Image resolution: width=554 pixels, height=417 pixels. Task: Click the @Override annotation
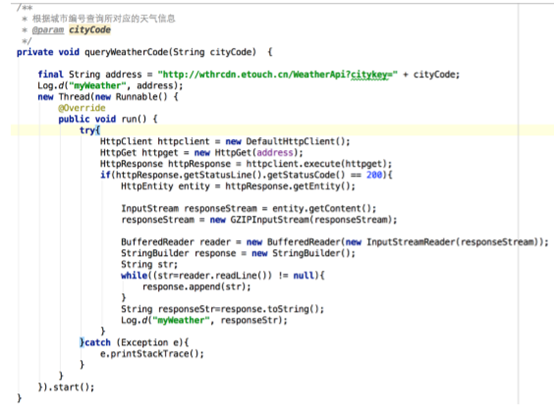[x=82, y=108]
